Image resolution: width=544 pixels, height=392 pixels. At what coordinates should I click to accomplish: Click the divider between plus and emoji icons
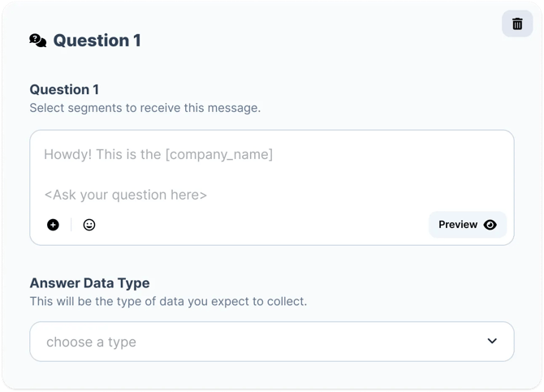[71, 225]
